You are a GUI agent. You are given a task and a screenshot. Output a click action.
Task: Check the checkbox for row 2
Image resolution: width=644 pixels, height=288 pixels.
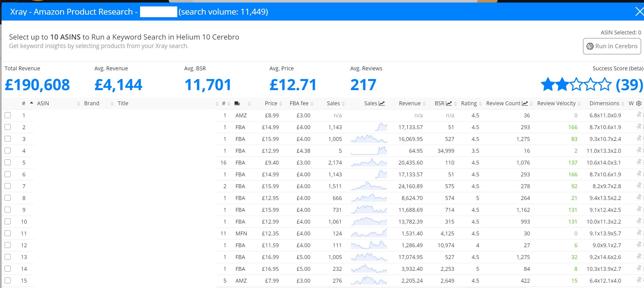coord(8,127)
